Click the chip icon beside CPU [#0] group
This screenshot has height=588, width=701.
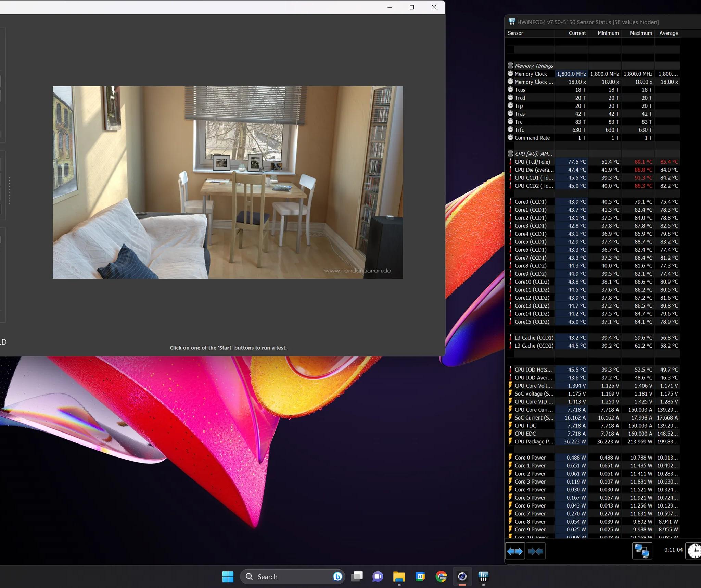coord(510,153)
